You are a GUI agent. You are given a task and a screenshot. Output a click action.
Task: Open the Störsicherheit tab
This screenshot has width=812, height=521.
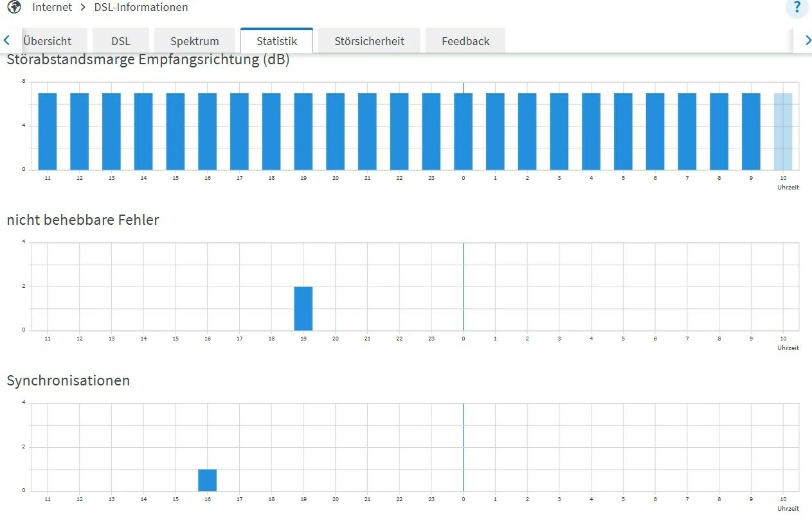click(x=369, y=41)
